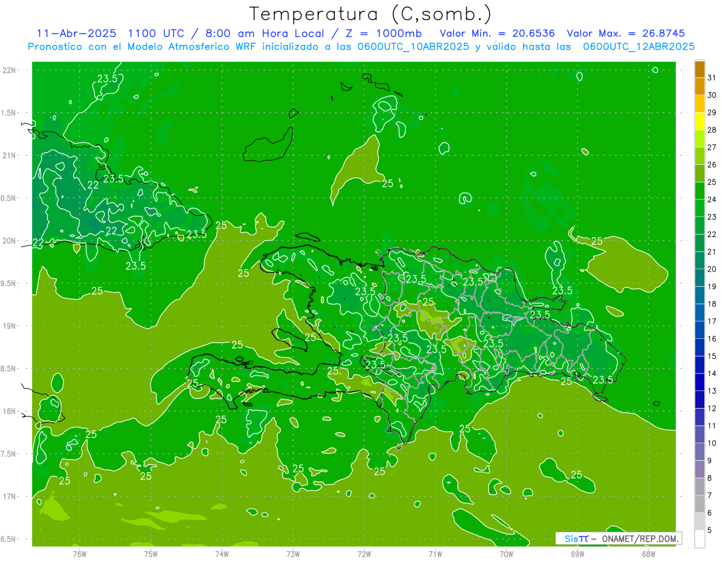Click 'Valor Min. = 20.6536' readout
The width and height of the screenshot is (728, 562).
click(497, 33)
